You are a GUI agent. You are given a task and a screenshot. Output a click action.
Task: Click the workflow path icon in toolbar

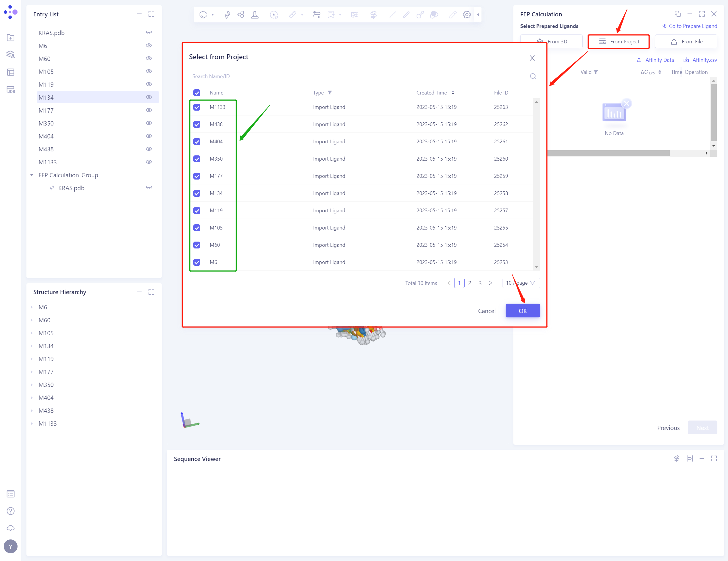coord(316,15)
